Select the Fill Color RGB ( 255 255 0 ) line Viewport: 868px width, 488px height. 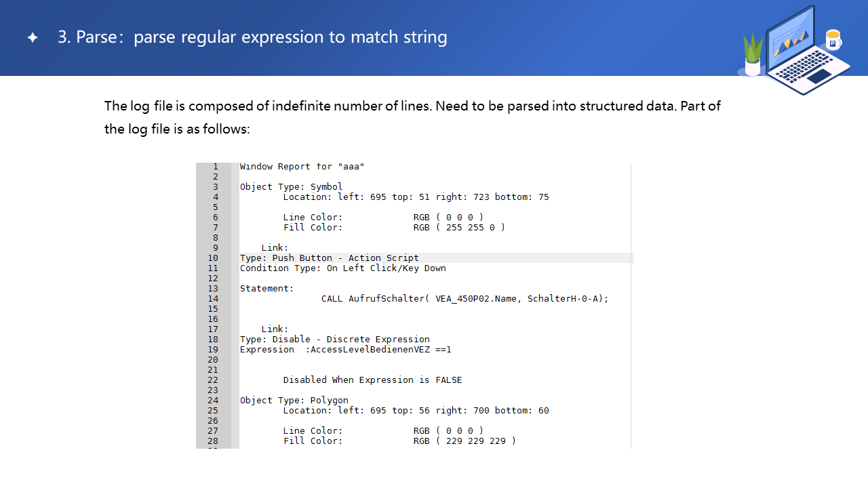pyautogui.click(x=393, y=228)
